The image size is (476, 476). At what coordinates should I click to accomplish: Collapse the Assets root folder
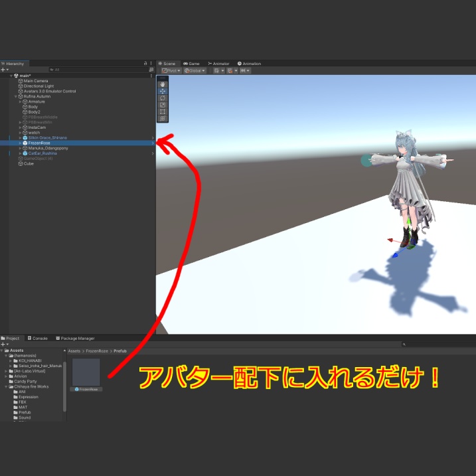[x=2, y=351]
